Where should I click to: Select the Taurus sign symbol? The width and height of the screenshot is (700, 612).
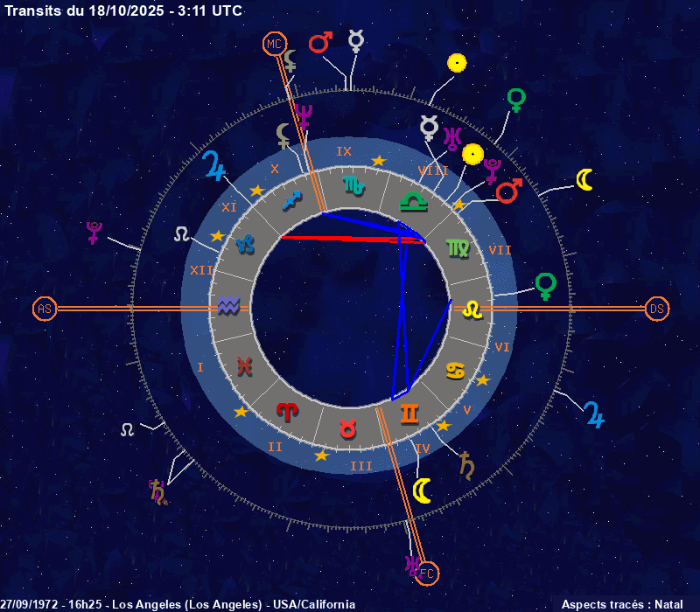pyautogui.click(x=348, y=429)
